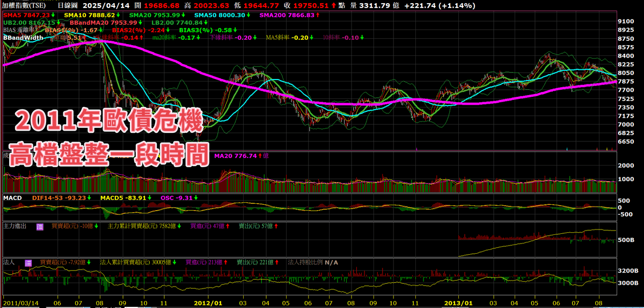
Task: Click the BIAS2(%) -2.24 value
Action: pos(140,31)
